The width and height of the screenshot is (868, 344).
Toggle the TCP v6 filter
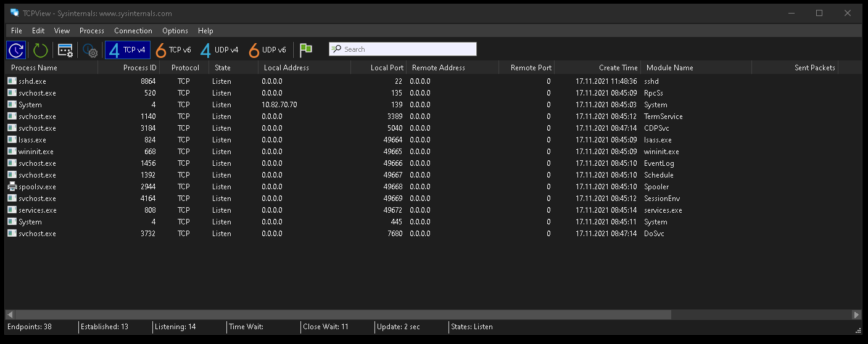173,50
